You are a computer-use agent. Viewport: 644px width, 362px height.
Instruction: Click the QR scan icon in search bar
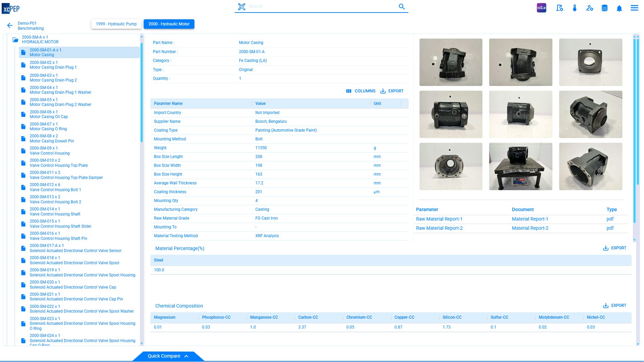[241, 6]
